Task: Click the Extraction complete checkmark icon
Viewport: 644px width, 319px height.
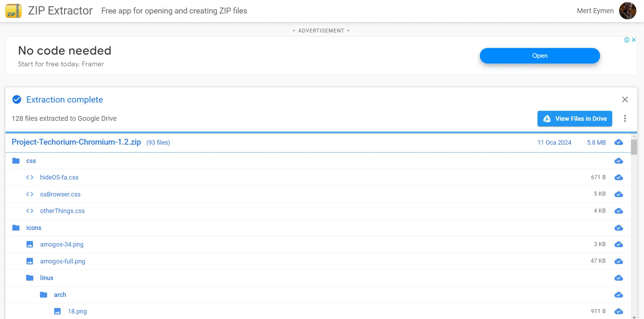Action: [x=17, y=100]
